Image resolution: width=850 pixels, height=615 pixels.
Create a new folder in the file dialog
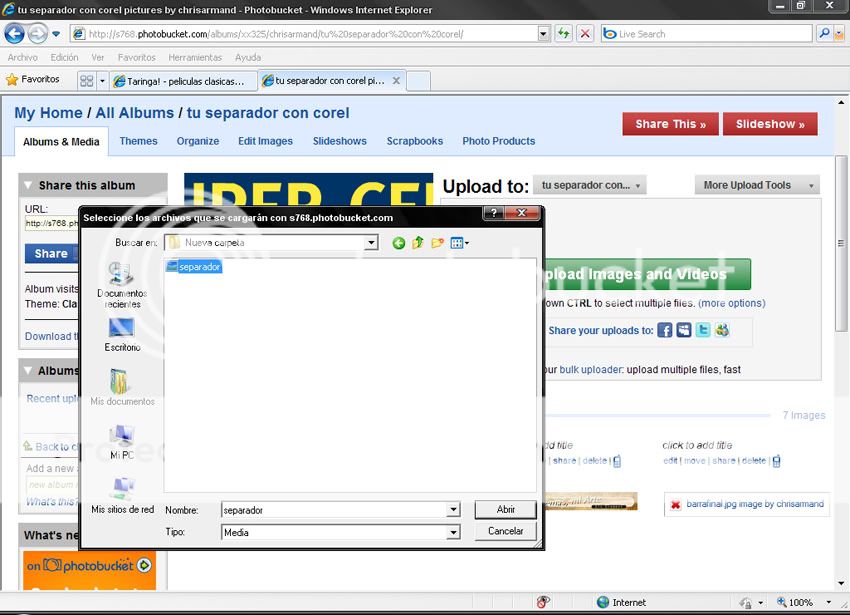(x=437, y=242)
